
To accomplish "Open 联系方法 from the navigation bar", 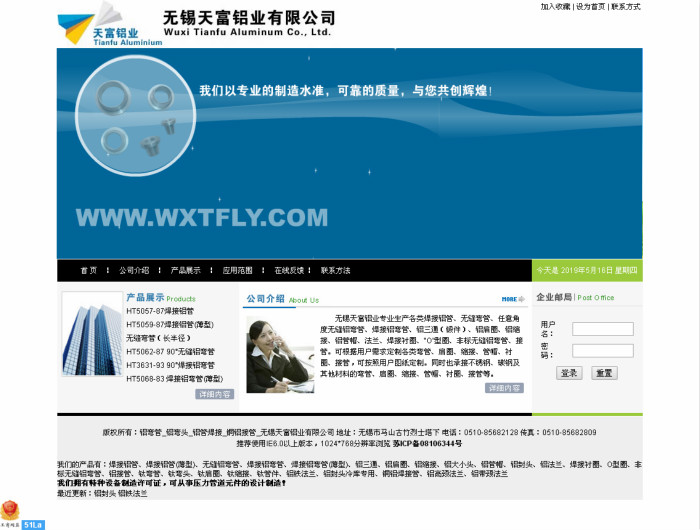I will click(x=336, y=270).
